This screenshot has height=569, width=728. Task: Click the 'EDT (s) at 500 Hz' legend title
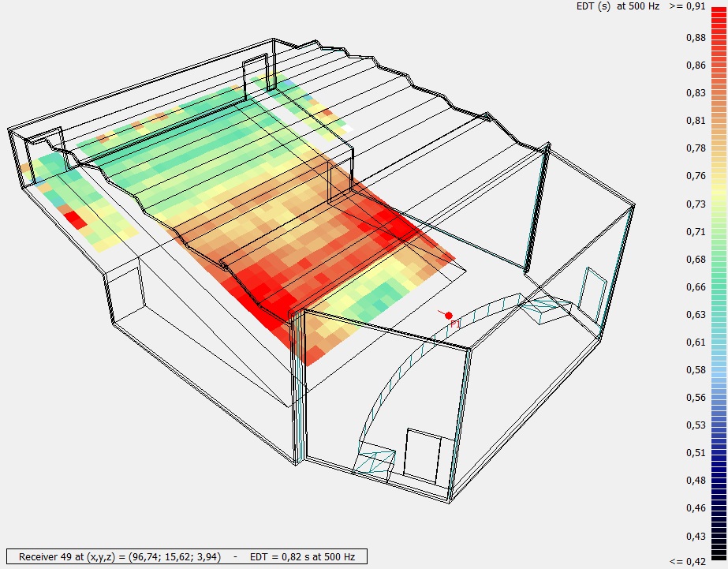(618, 6)
